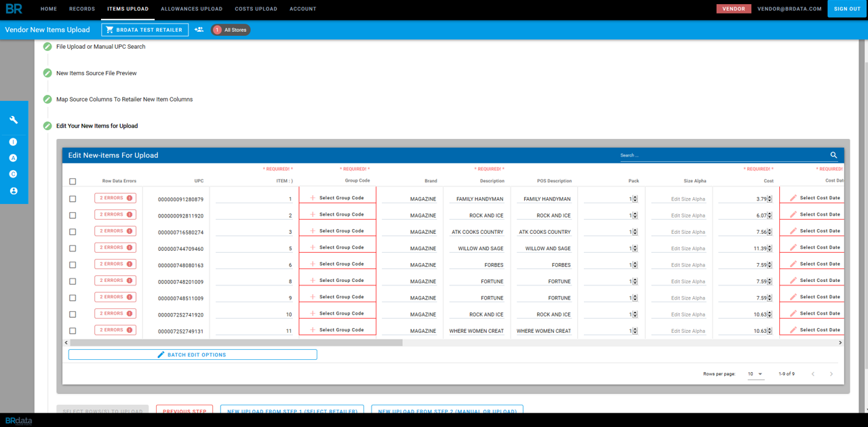Click cost date pencil for FORBES row
868x427 pixels.
(x=793, y=264)
